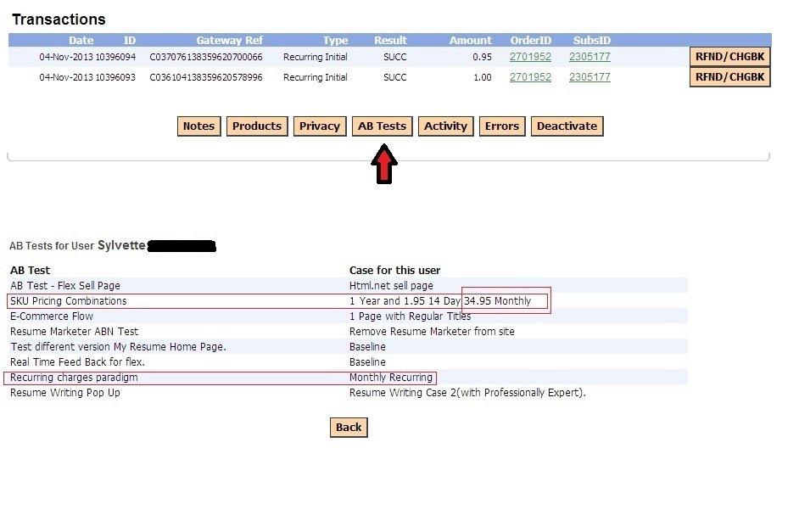Click the Resume Writing Pop Up test
The image size is (788, 532).
pos(64,392)
